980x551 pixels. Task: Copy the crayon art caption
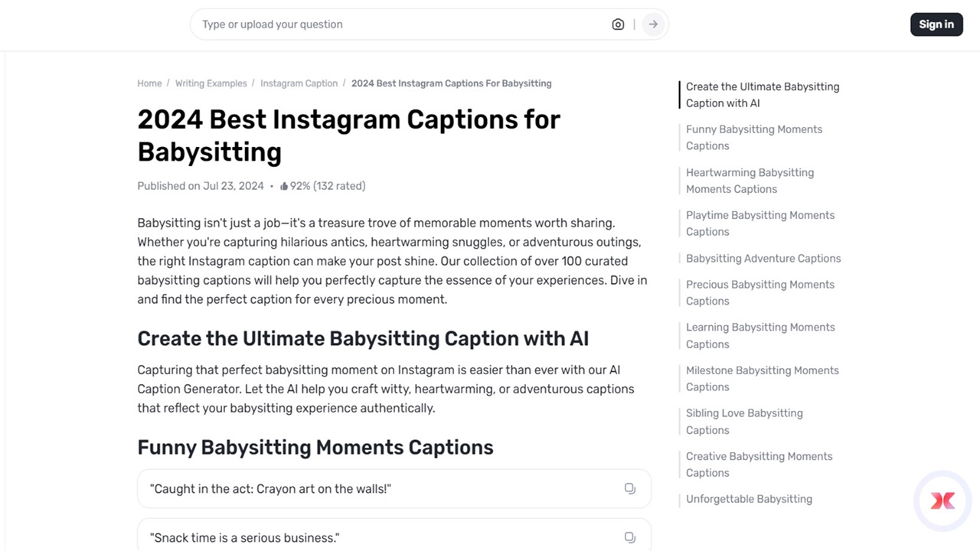[x=629, y=488]
